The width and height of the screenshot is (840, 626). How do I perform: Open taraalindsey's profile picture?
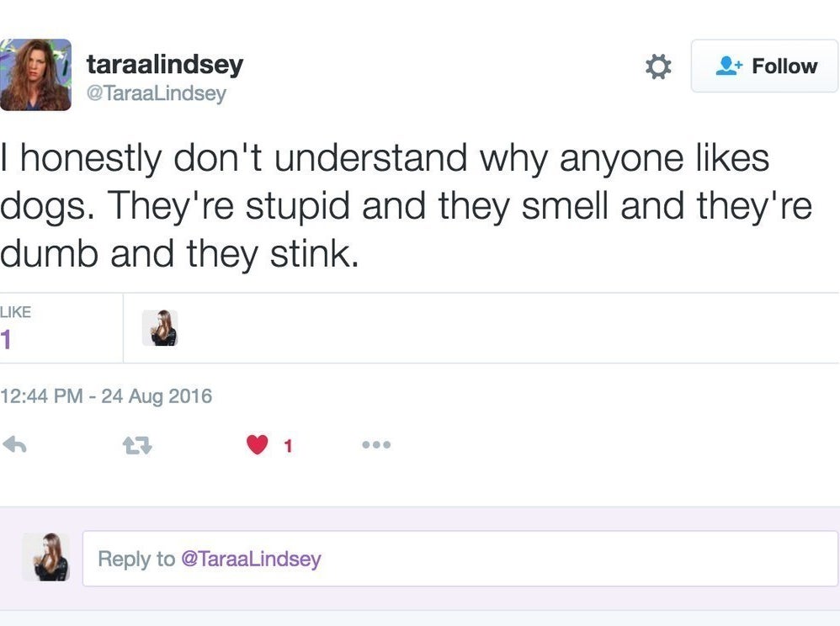[35, 75]
